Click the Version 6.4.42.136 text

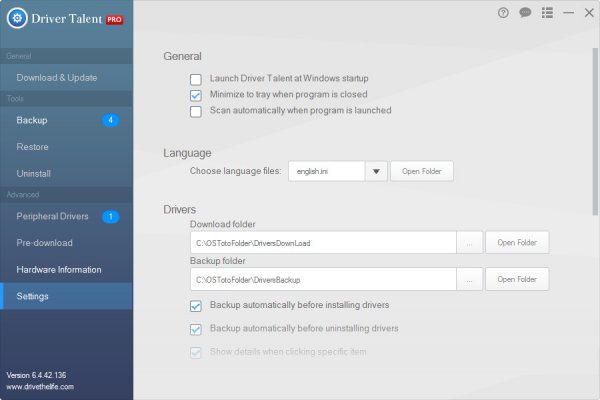tap(36, 375)
